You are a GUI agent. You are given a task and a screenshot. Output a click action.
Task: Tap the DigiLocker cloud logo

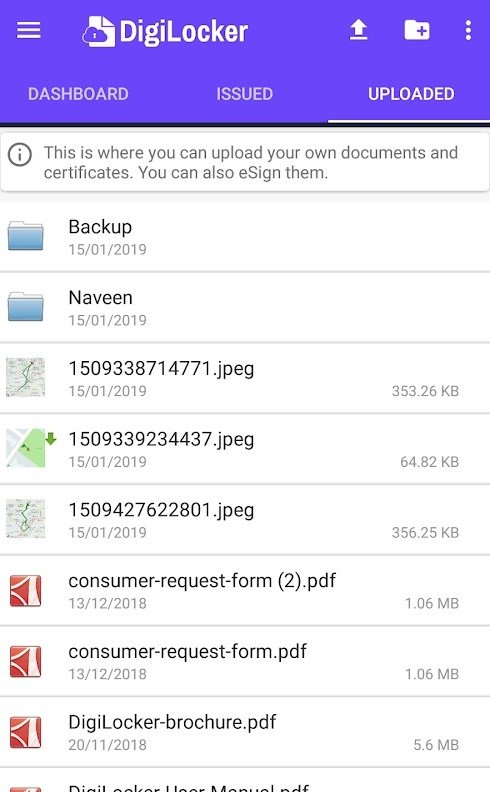99,32
